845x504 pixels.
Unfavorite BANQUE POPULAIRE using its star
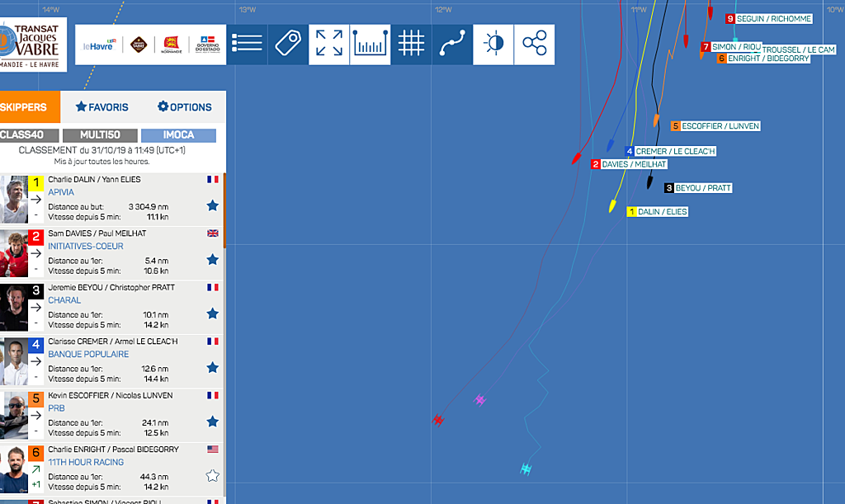point(212,368)
